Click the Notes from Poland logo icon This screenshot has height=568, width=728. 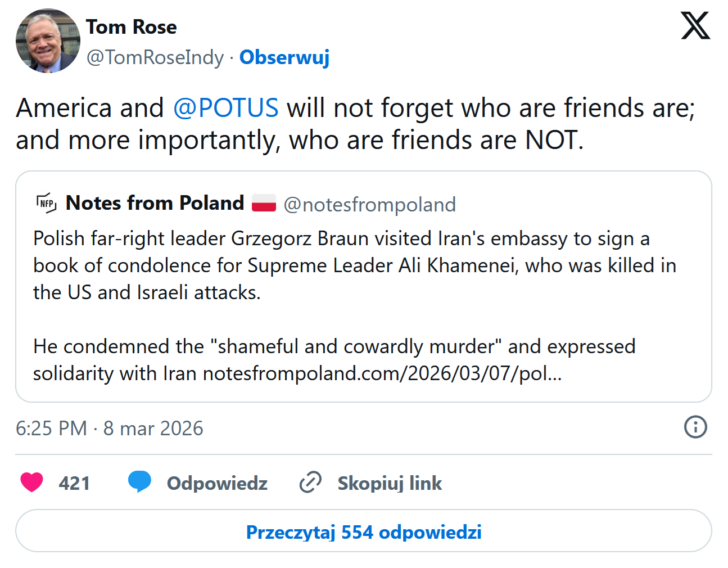46,203
